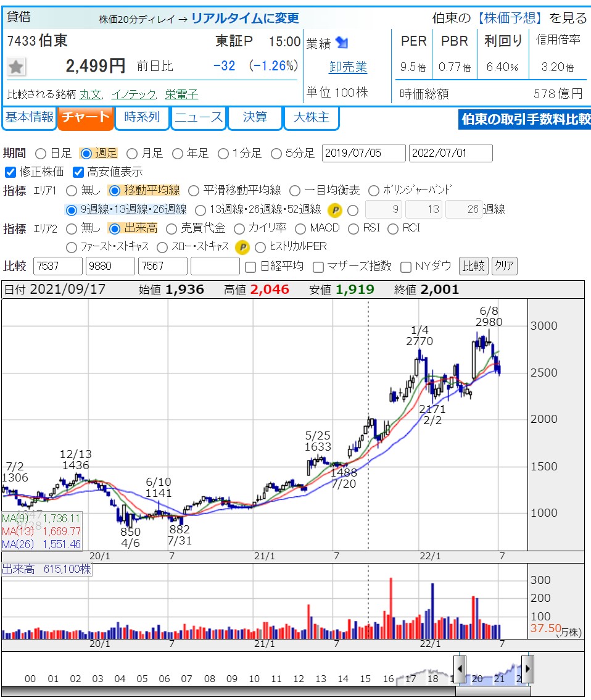
Task: Click the start date field showing 2019/07/05
Action: pos(363,153)
